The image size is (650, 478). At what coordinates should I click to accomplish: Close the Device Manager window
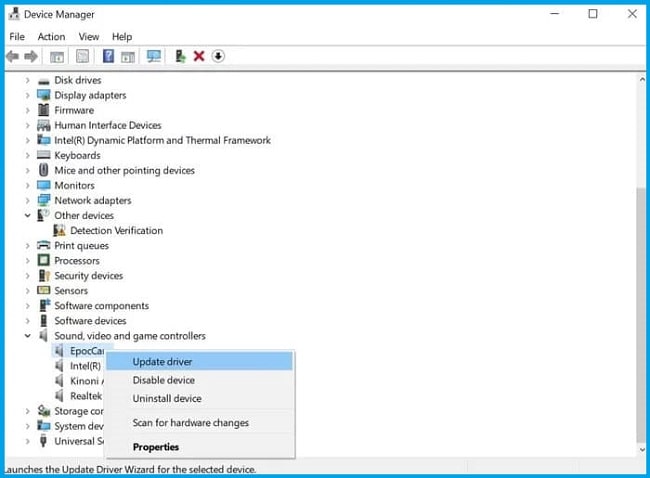[x=632, y=14]
